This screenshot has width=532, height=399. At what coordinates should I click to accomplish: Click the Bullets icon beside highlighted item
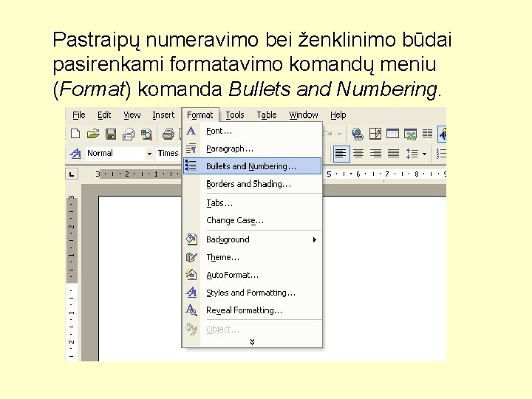click(191, 166)
